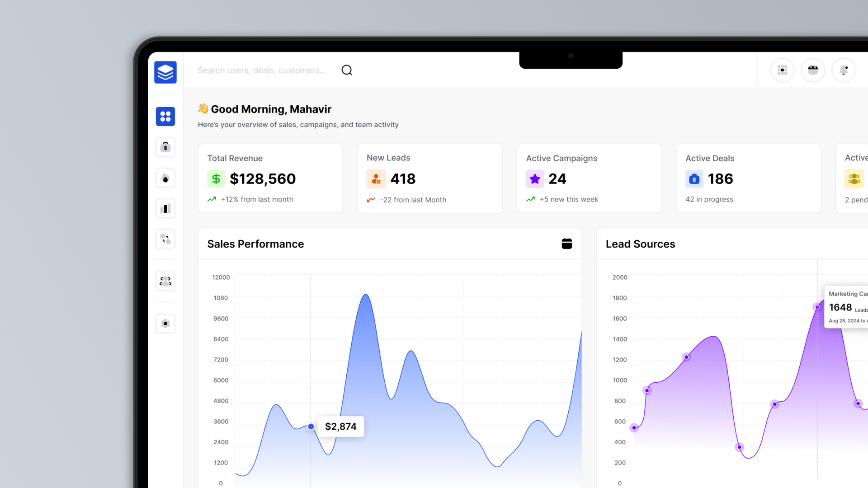
Task: Click '+12% from last month' text
Action: click(257, 199)
